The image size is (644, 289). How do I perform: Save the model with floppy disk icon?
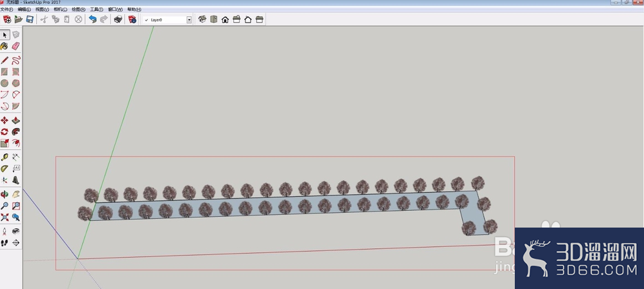click(30, 19)
